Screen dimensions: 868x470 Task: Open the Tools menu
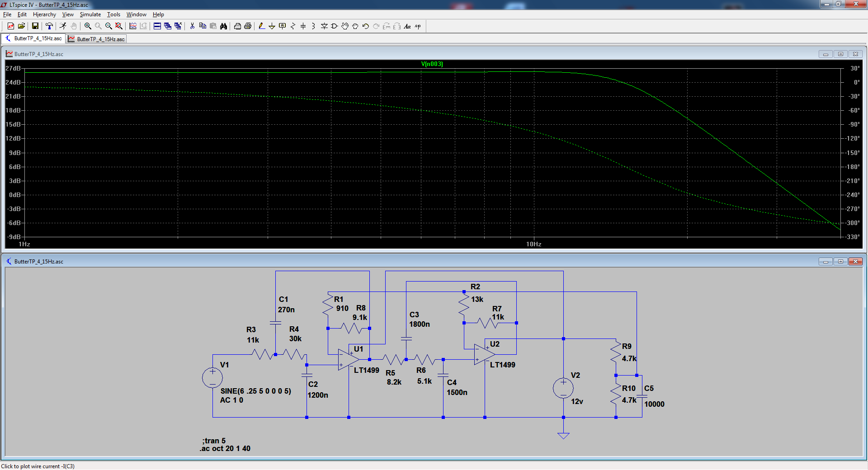(113, 14)
